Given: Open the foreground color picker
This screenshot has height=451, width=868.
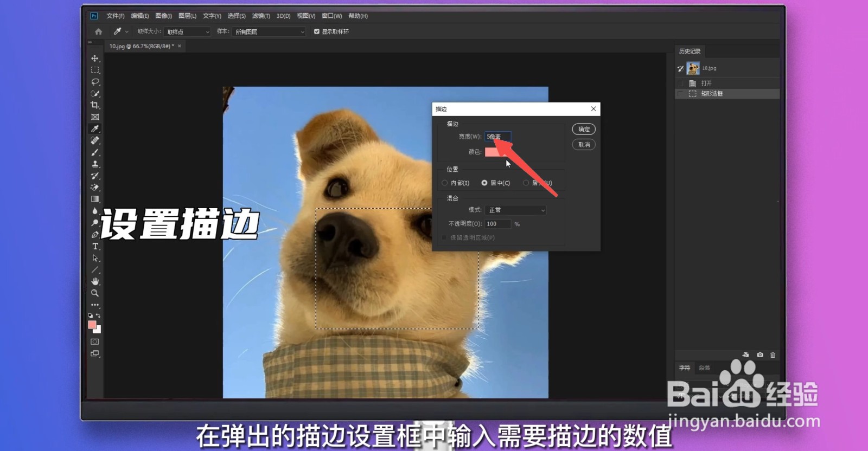Looking at the screenshot, I should click(92, 325).
